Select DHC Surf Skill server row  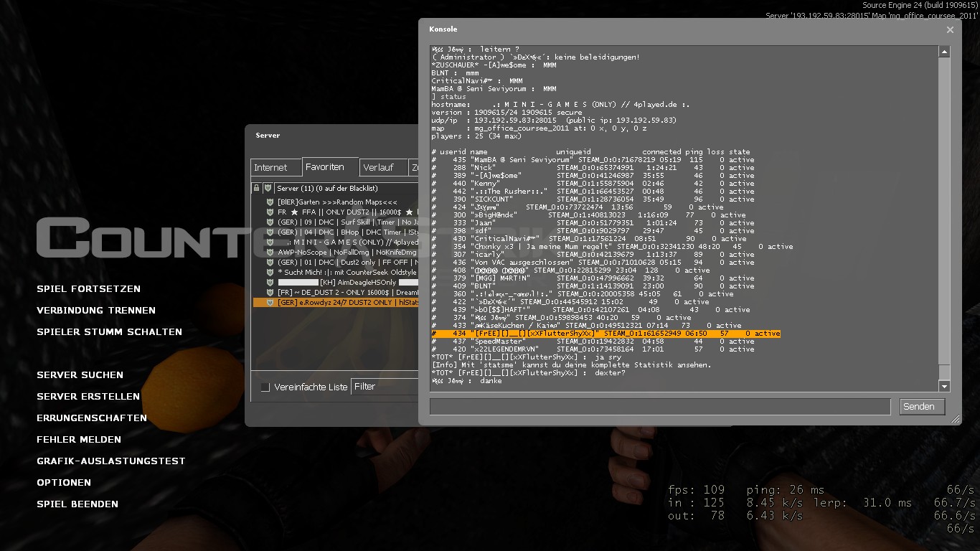tap(336, 222)
